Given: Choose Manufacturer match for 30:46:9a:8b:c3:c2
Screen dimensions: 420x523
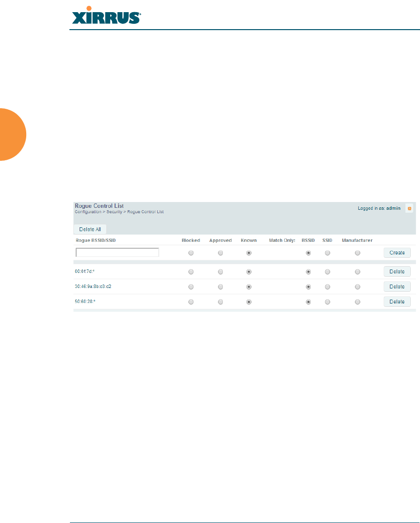Looking at the screenshot, I should (358, 287).
